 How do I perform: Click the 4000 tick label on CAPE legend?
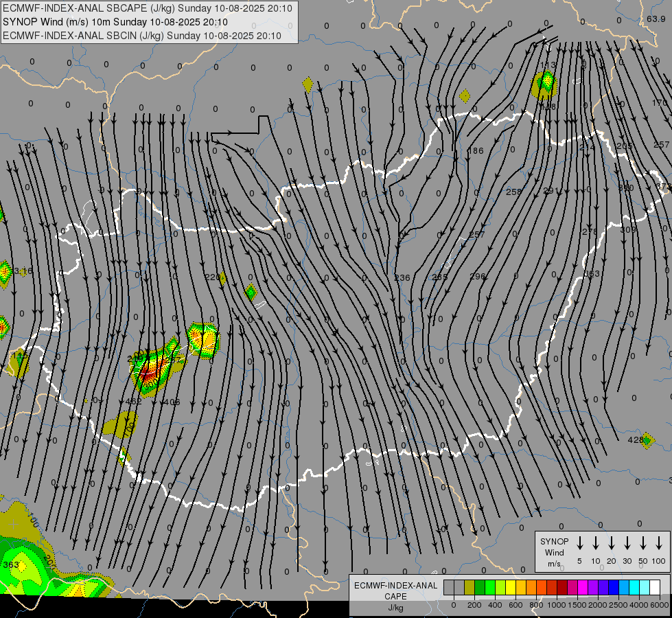point(639,605)
